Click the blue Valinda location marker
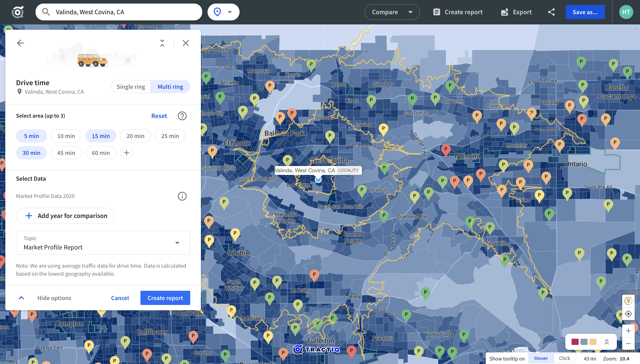 click(318, 179)
